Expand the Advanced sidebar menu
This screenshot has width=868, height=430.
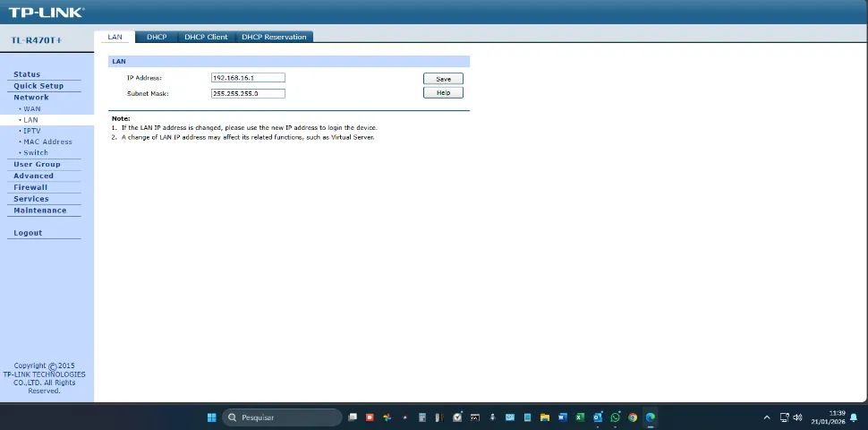coord(34,176)
